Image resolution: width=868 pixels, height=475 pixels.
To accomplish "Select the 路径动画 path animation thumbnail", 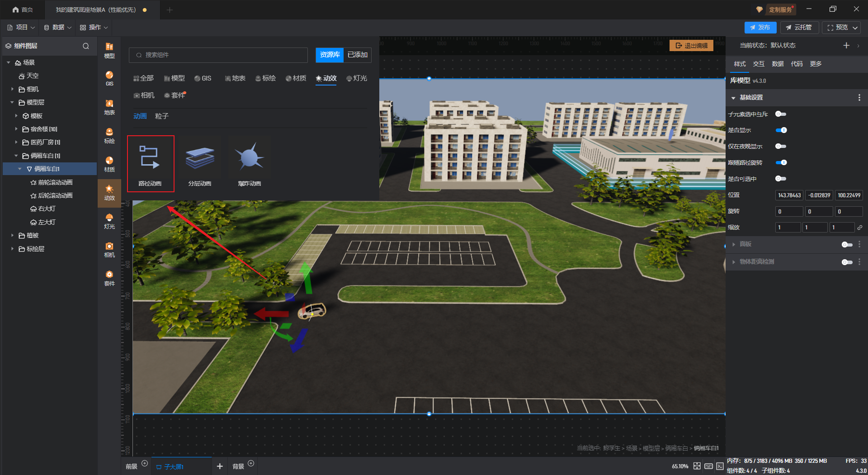I will point(151,163).
